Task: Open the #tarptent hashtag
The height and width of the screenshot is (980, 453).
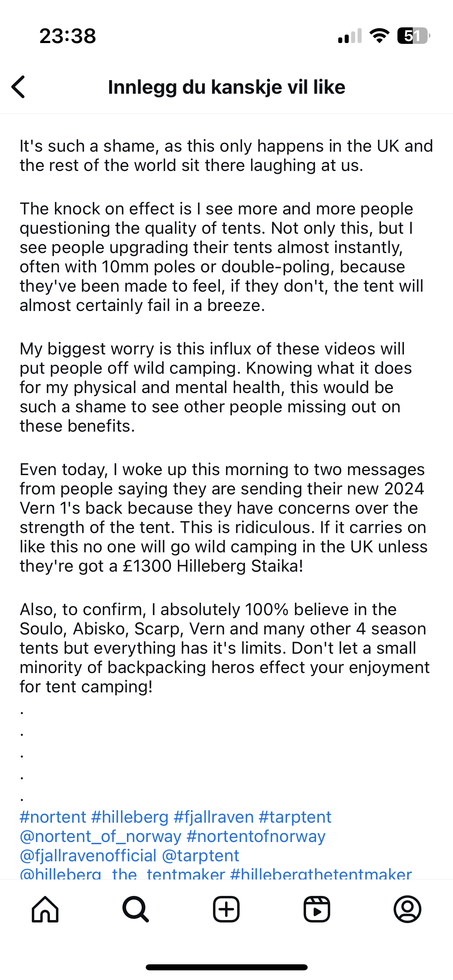Action: pyautogui.click(x=295, y=817)
